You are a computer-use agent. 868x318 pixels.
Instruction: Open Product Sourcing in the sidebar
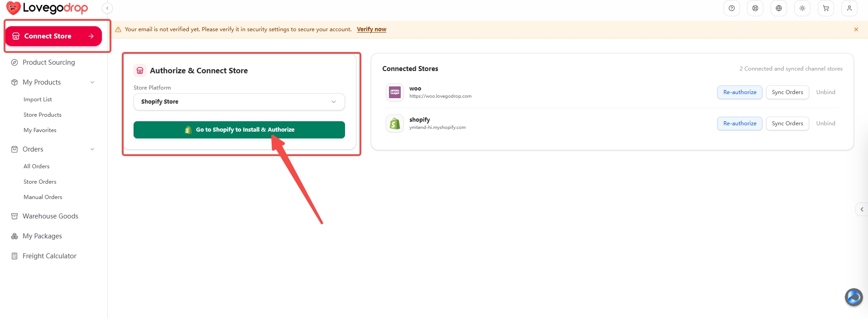coord(48,62)
